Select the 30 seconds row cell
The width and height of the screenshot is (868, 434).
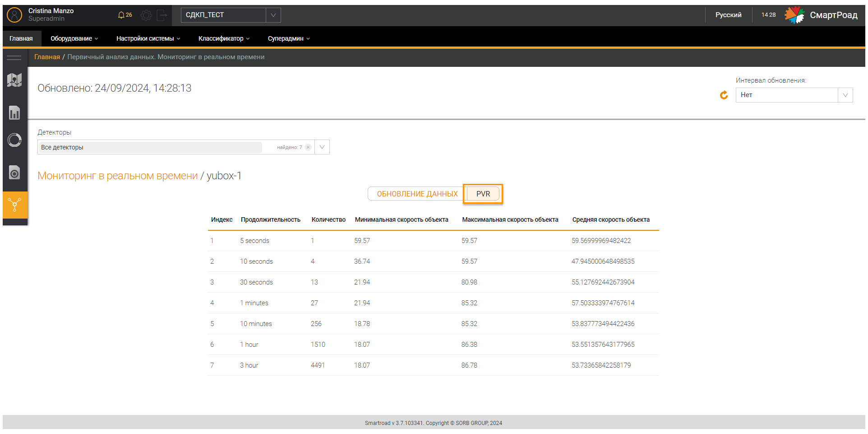[256, 282]
